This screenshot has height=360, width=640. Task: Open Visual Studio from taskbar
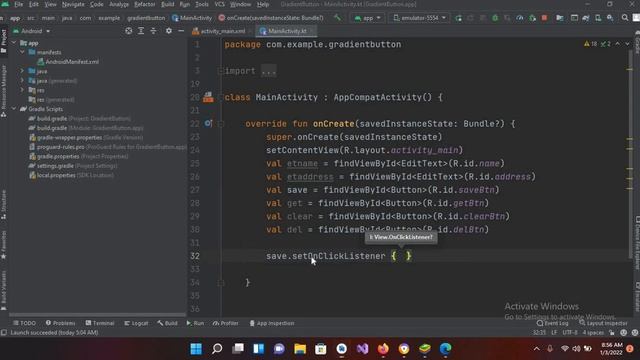point(362,349)
